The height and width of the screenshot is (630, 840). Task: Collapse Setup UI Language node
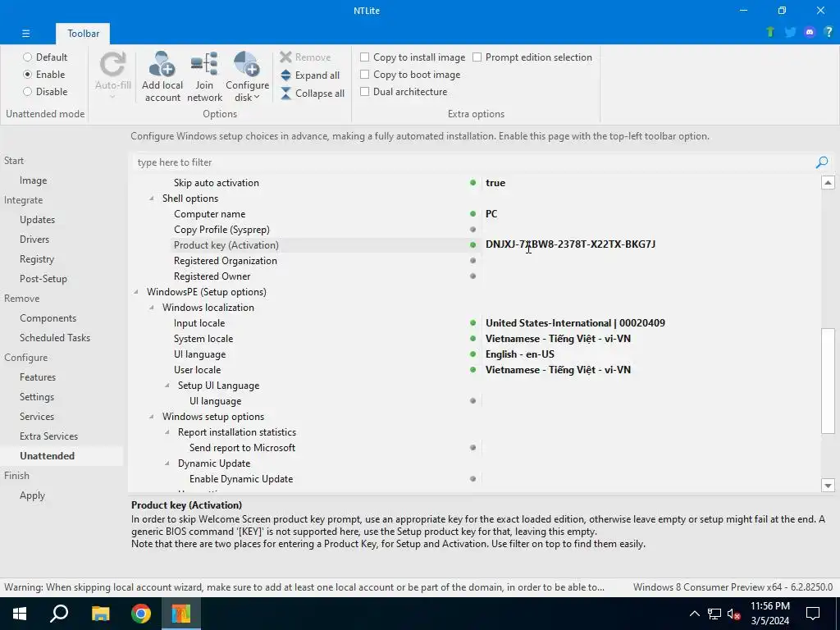click(x=167, y=386)
